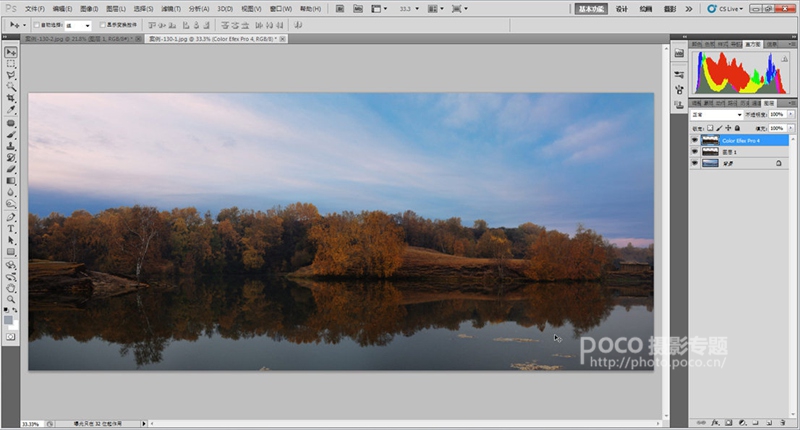The image size is (800, 430).
Task: Switch to 基本功能 Essentials workspace
Action: [x=591, y=9]
